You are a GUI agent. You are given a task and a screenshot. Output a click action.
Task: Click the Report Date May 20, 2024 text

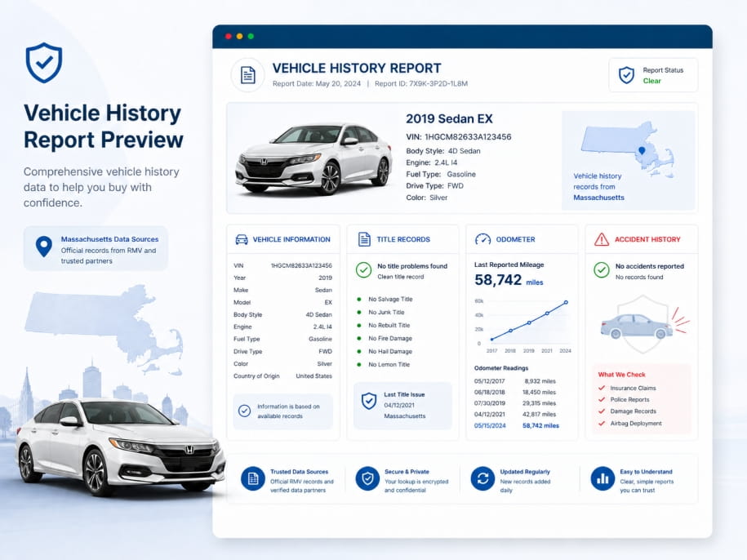pos(317,84)
